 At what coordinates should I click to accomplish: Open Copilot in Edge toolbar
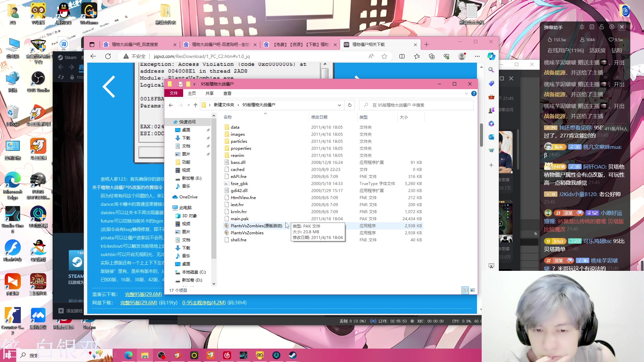pyautogui.click(x=491, y=56)
